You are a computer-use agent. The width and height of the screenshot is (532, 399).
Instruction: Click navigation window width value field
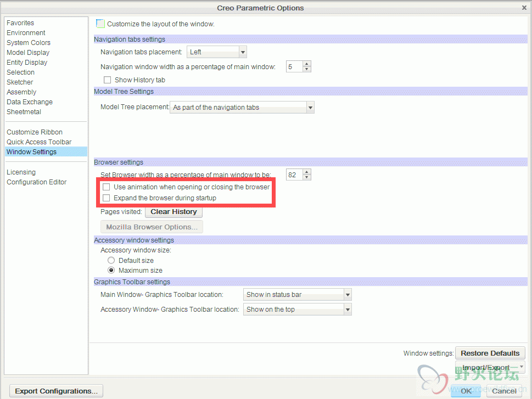(294, 66)
